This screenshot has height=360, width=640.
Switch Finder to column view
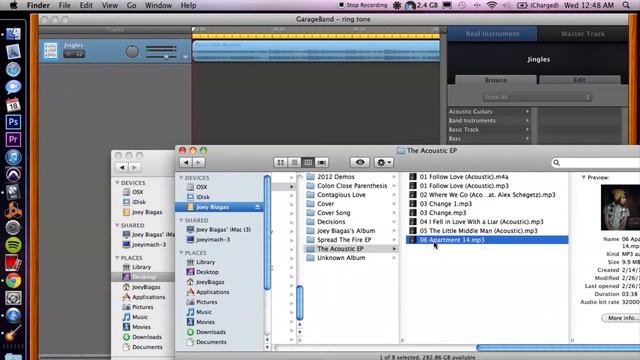tap(308, 162)
